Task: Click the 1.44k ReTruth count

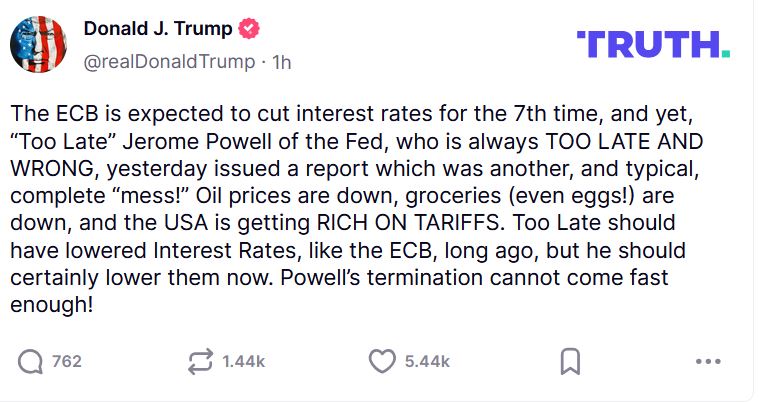Action: click(243, 361)
